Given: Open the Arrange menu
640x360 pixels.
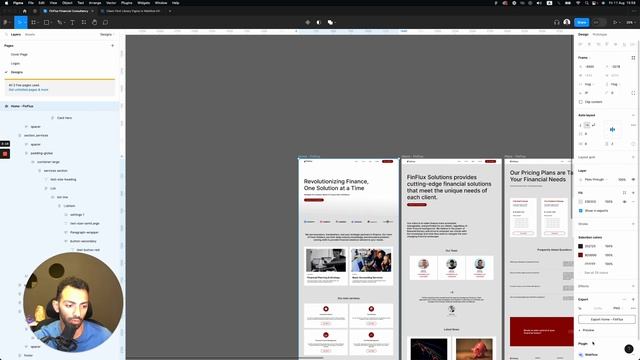Looking at the screenshot, I should [95, 3].
